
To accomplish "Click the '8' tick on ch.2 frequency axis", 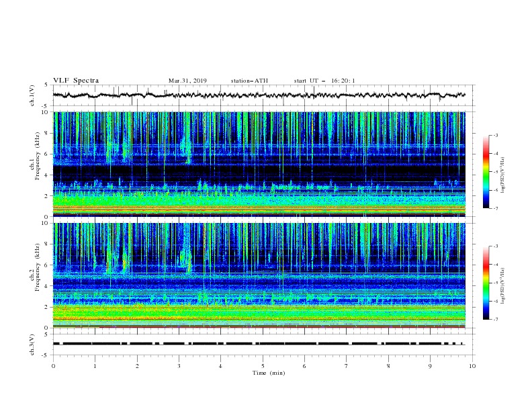I will click(x=46, y=244).
